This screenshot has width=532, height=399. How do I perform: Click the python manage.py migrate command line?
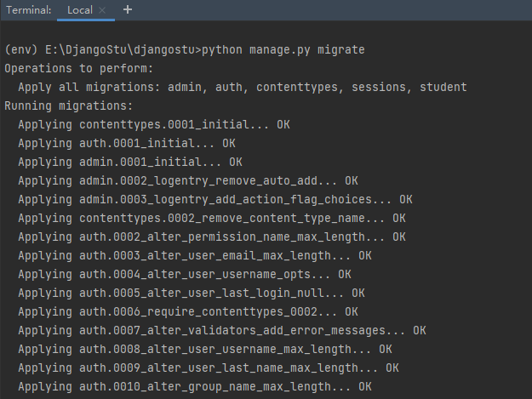[185, 50]
